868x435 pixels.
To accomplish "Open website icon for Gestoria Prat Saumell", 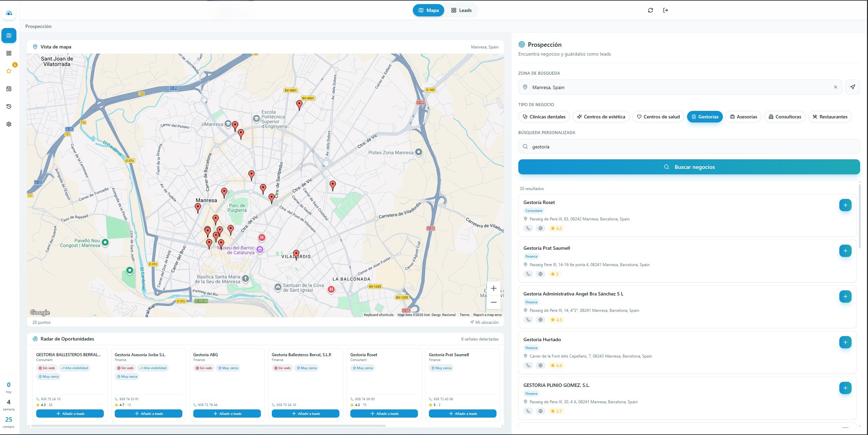I will coord(541,274).
